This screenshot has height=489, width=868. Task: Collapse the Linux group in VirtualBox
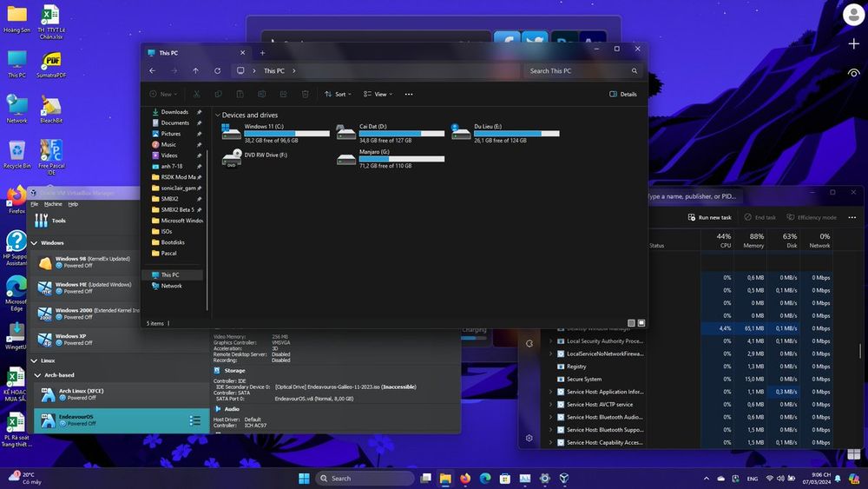(x=35, y=360)
